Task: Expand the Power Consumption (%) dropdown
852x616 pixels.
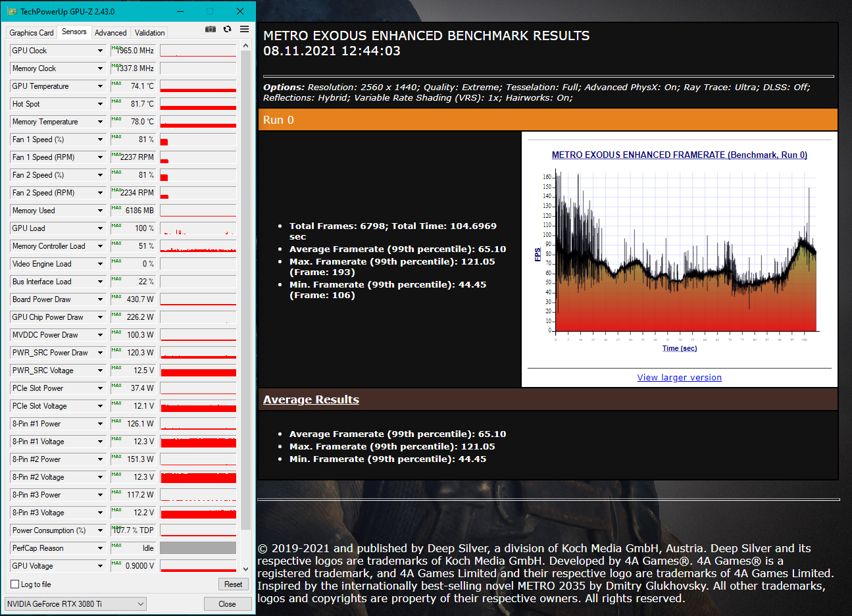Action: (100, 530)
